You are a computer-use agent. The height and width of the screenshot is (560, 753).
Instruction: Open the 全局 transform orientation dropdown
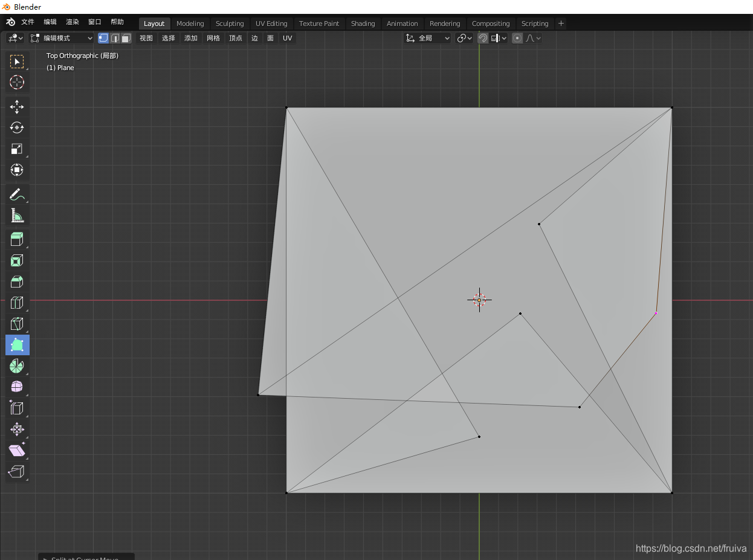click(427, 38)
